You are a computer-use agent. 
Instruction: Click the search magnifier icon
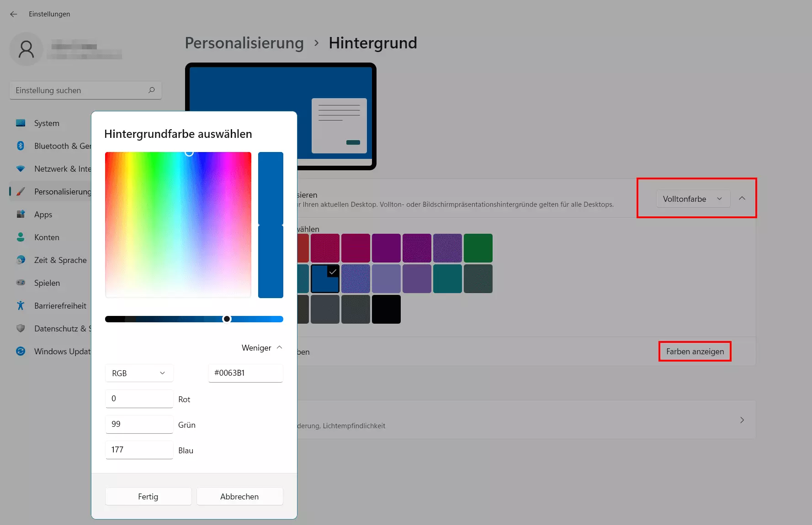152,90
